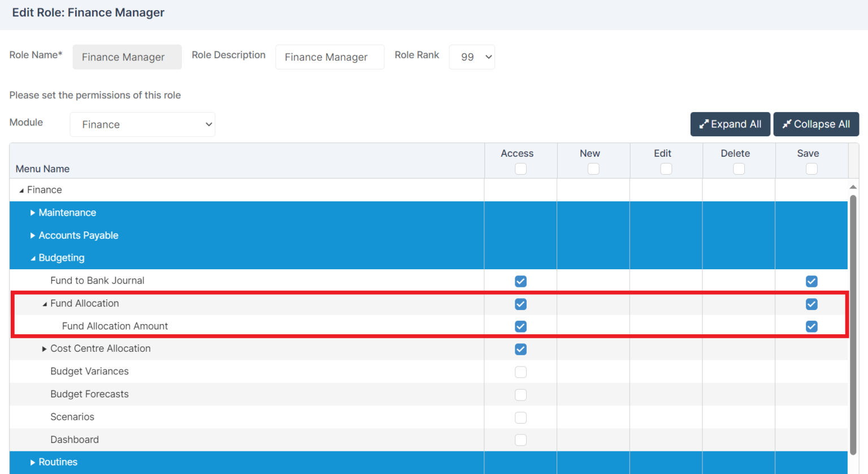Viewport: 868px width, 474px height.
Task: Uncheck Access for Fund to Bank Journal
Action: (520, 281)
